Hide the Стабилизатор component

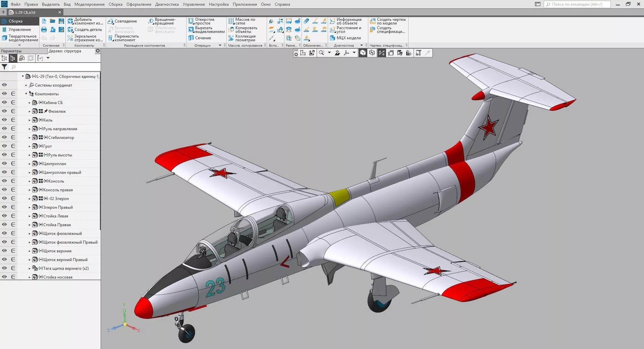4,137
